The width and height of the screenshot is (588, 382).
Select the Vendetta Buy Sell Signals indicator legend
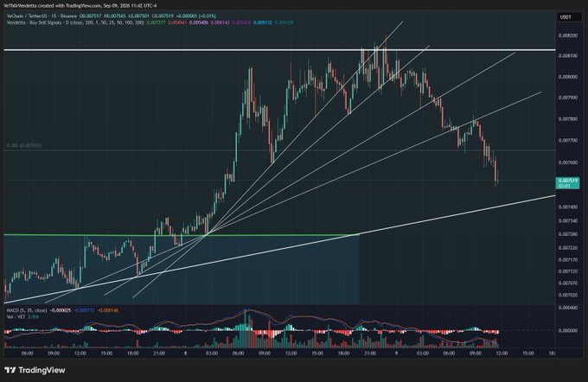point(75,22)
